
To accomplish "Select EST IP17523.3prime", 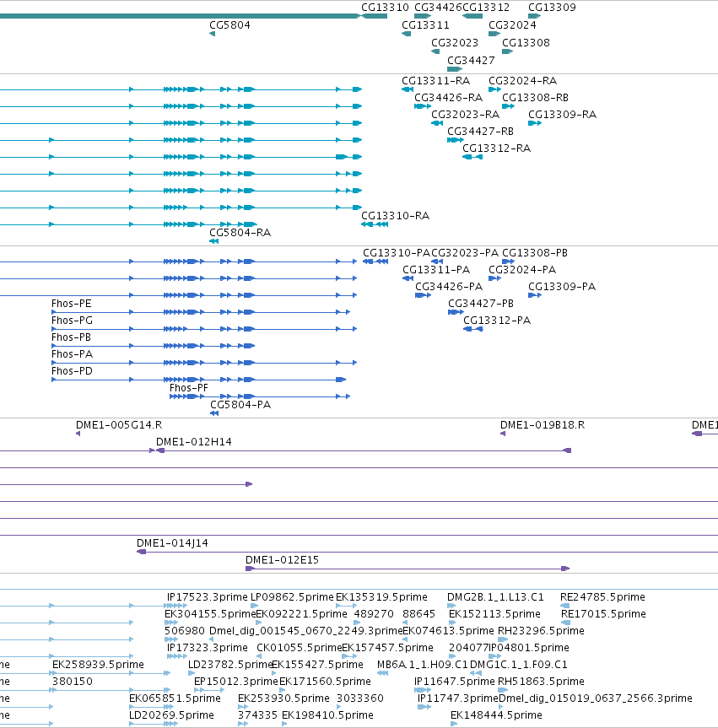I will pyautogui.click(x=208, y=597).
